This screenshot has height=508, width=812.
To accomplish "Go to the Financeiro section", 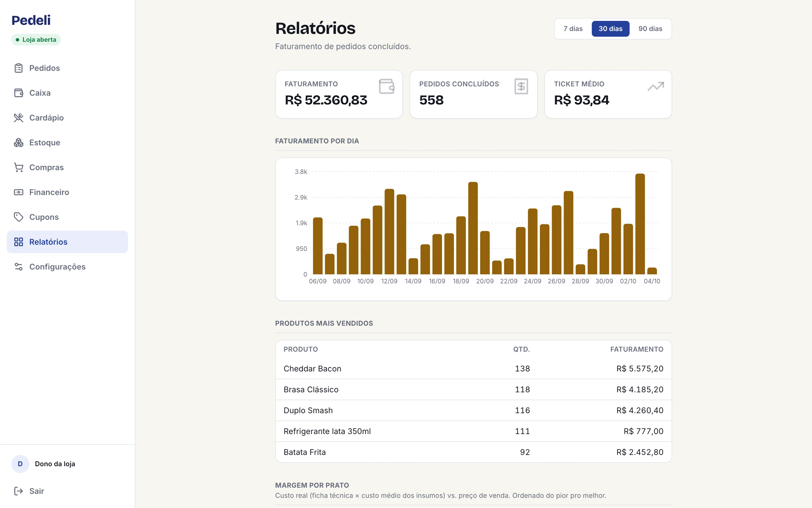I will tap(67, 192).
